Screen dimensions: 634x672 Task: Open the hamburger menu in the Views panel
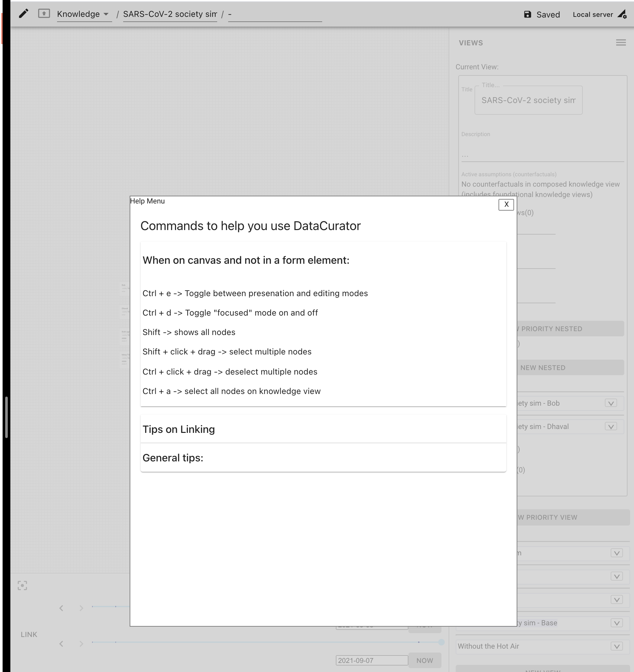tap(621, 42)
